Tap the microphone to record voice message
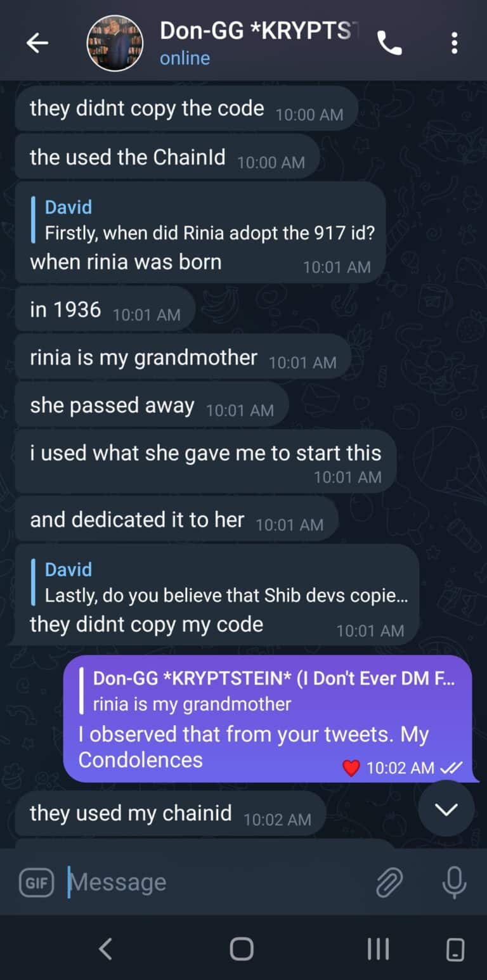 [x=454, y=882]
